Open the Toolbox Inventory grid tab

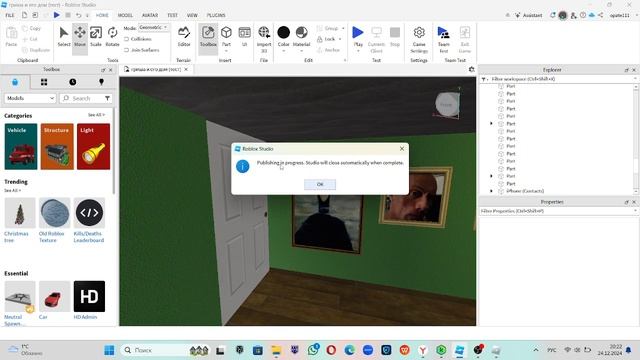tap(44, 82)
